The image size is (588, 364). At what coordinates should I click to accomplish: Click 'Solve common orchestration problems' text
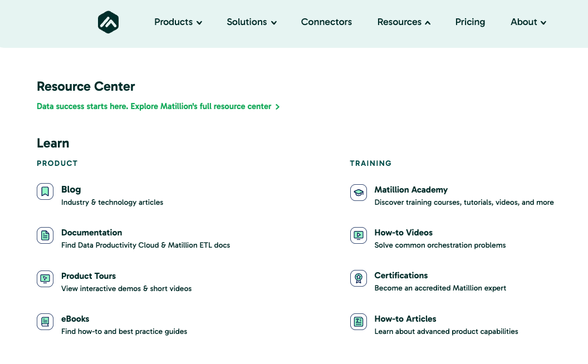point(440,245)
